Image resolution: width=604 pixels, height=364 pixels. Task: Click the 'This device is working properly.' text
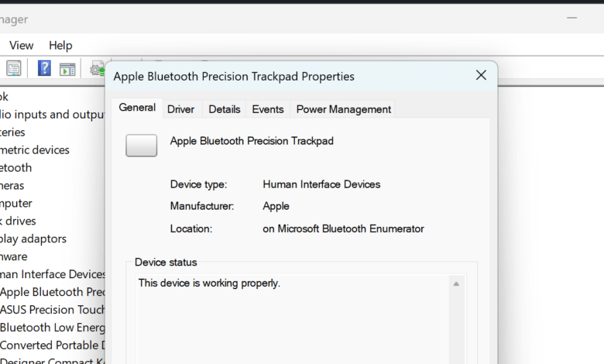[209, 283]
